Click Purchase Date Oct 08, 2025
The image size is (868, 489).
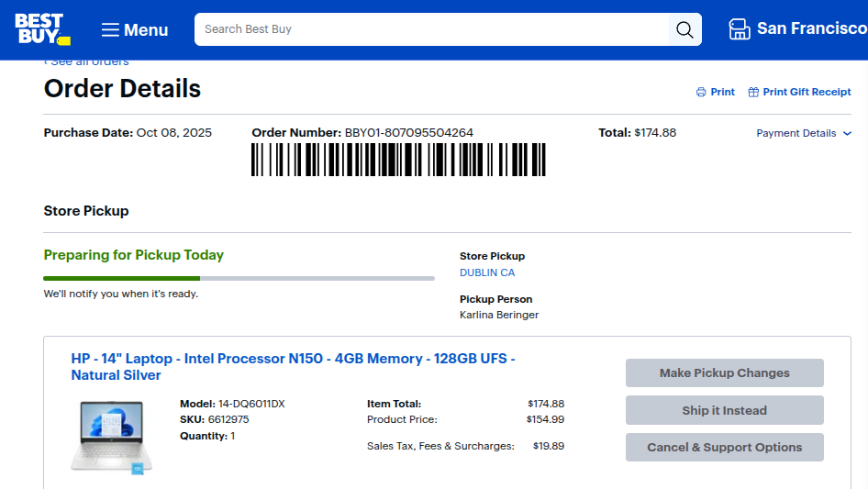tap(128, 133)
